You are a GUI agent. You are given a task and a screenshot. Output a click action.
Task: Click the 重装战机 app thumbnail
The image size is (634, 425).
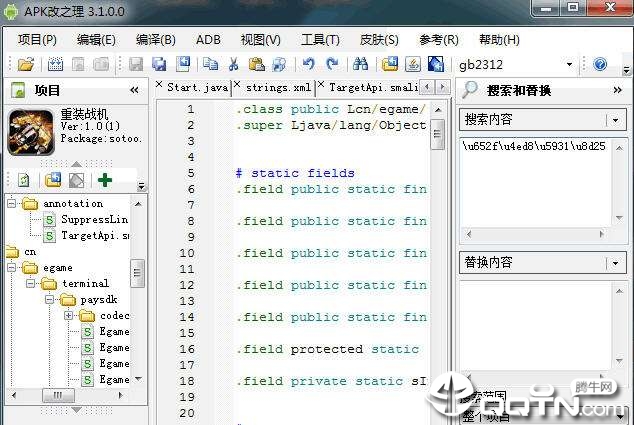tap(31, 132)
